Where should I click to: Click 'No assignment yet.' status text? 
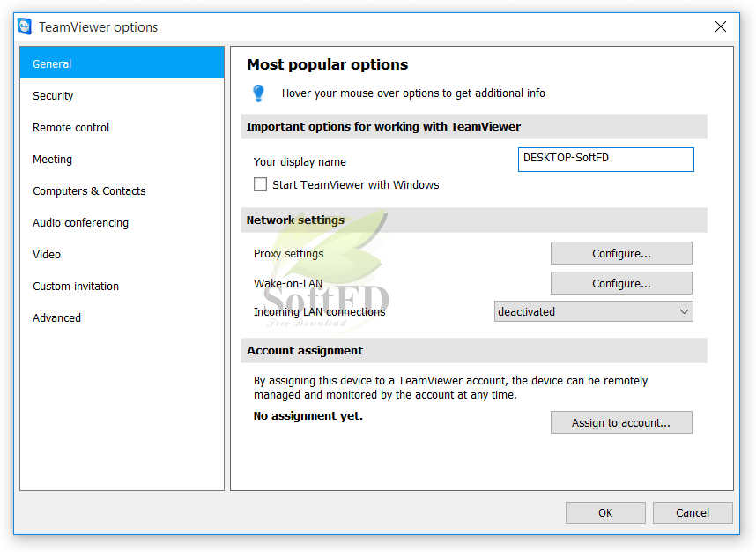pyautogui.click(x=308, y=416)
